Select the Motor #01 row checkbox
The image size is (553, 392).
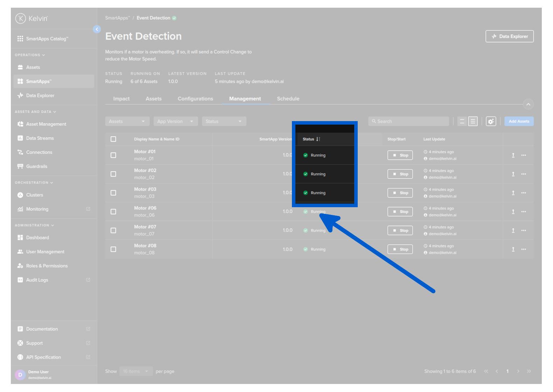point(113,155)
